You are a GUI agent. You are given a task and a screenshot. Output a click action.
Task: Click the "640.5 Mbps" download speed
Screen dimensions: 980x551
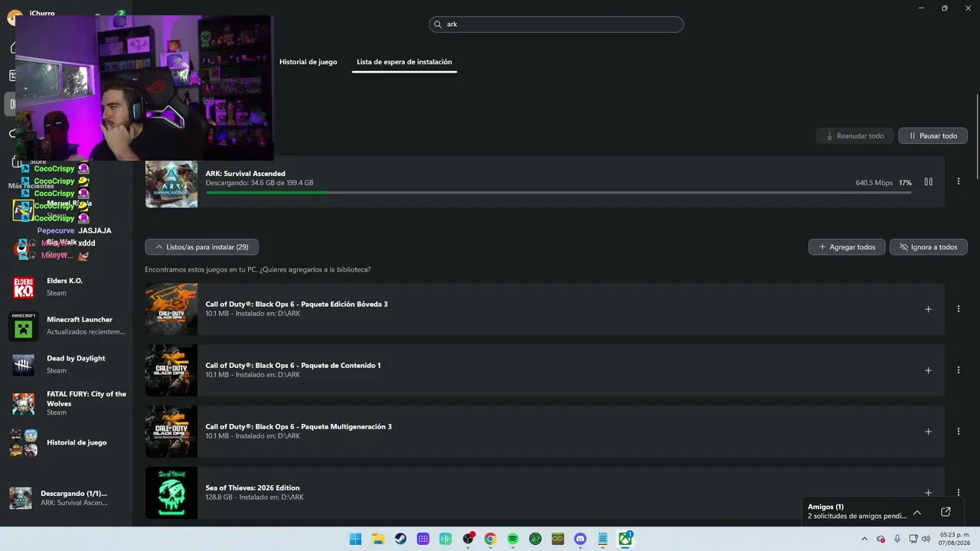coord(874,183)
